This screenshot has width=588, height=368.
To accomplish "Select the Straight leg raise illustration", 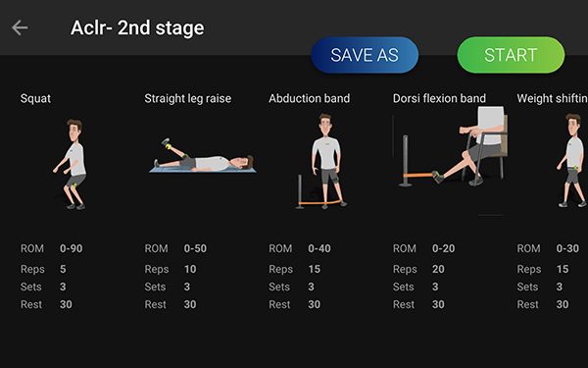I will pyautogui.click(x=203, y=155).
